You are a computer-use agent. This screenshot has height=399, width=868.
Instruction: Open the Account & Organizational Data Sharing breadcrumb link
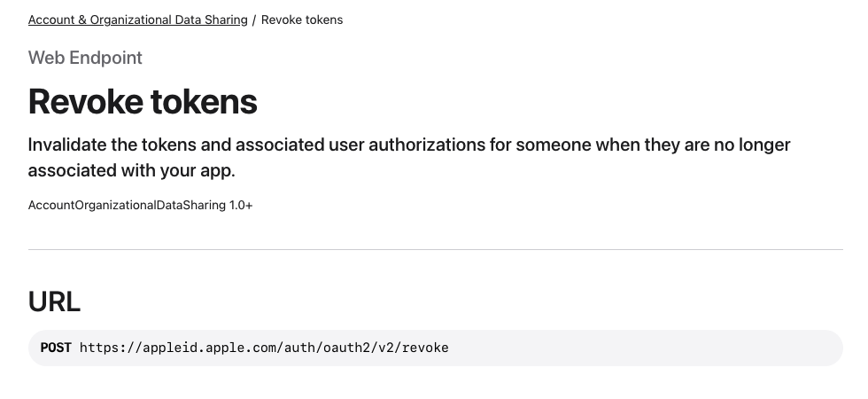138,20
